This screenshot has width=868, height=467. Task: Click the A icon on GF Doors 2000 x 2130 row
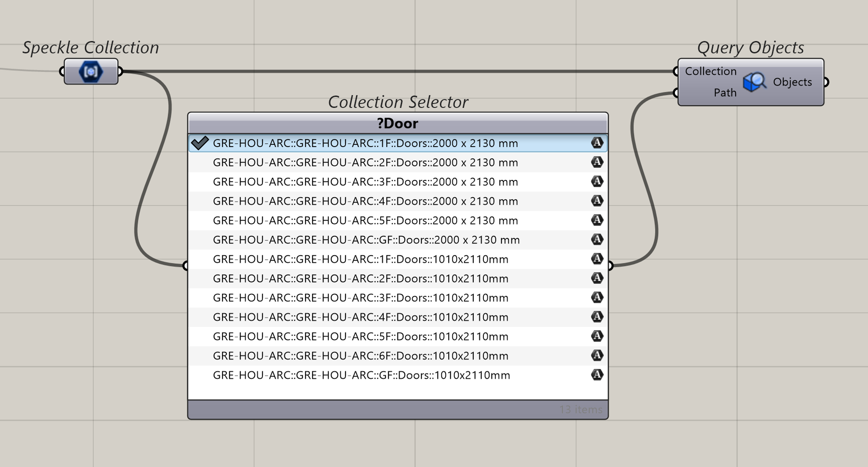click(x=597, y=240)
